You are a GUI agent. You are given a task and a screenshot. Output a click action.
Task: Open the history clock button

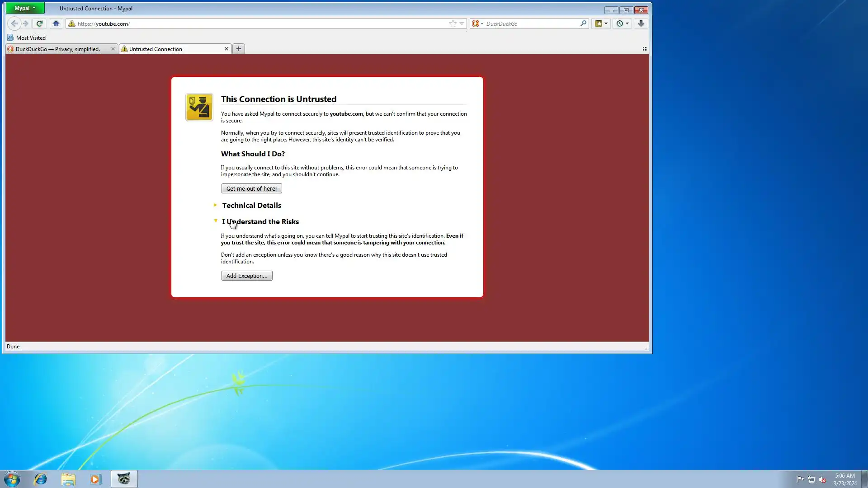click(622, 23)
